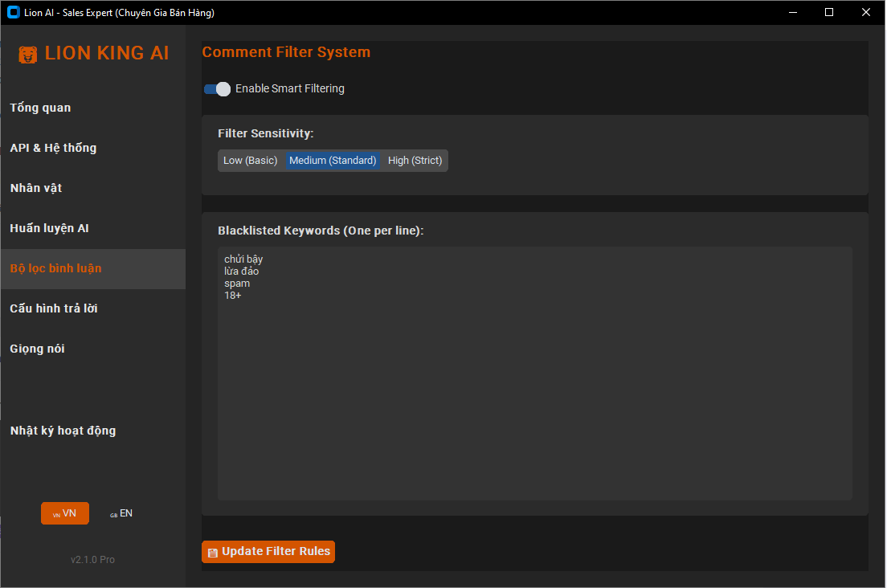Click the app icon in title bar

pos(13,12)
